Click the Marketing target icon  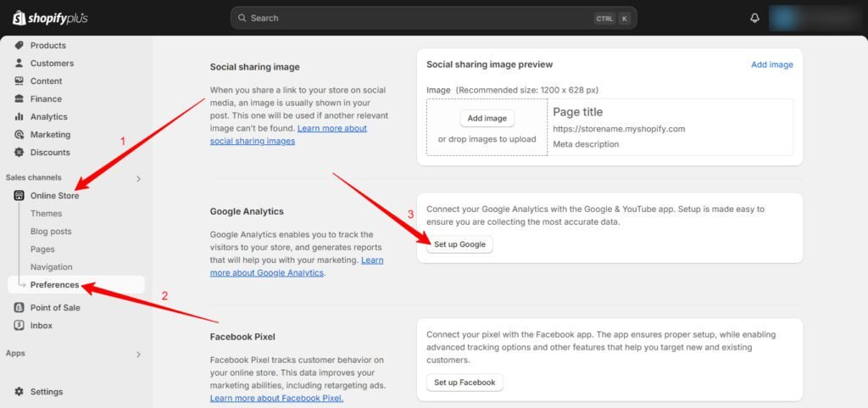point(19,135)
